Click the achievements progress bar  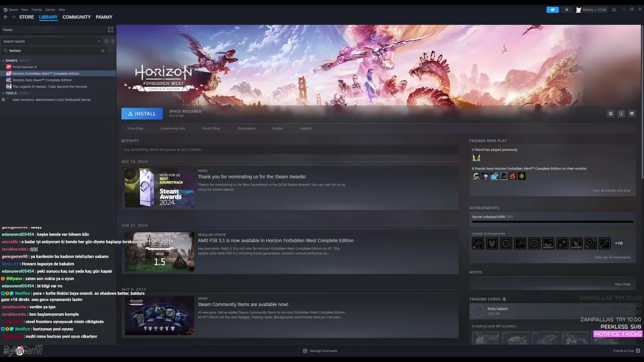coord(552,222)
